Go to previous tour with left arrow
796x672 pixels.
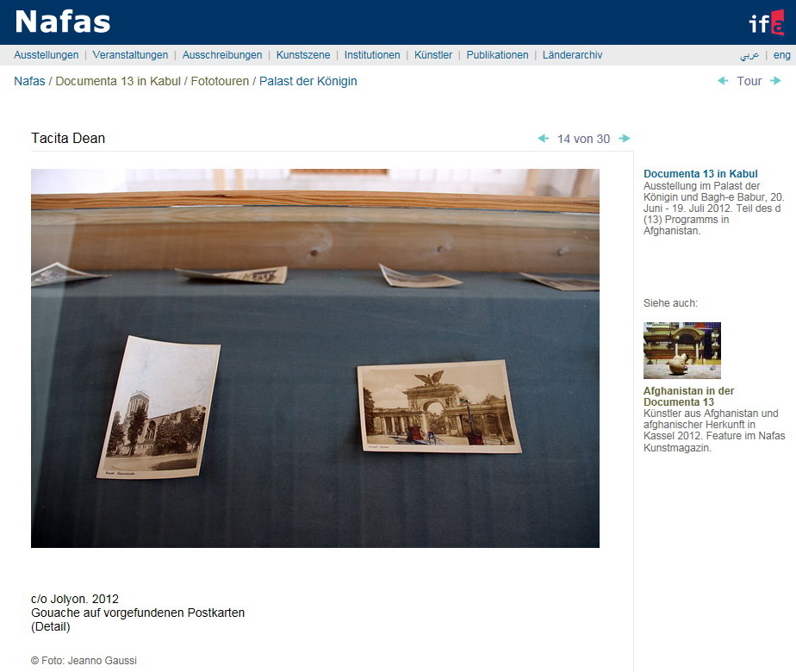(723, 81)
